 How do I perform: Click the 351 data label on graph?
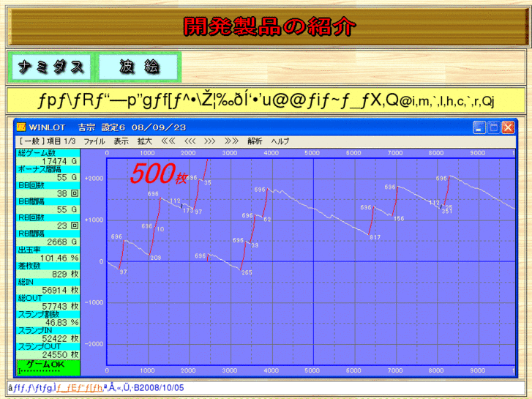(x=447, y=212)
